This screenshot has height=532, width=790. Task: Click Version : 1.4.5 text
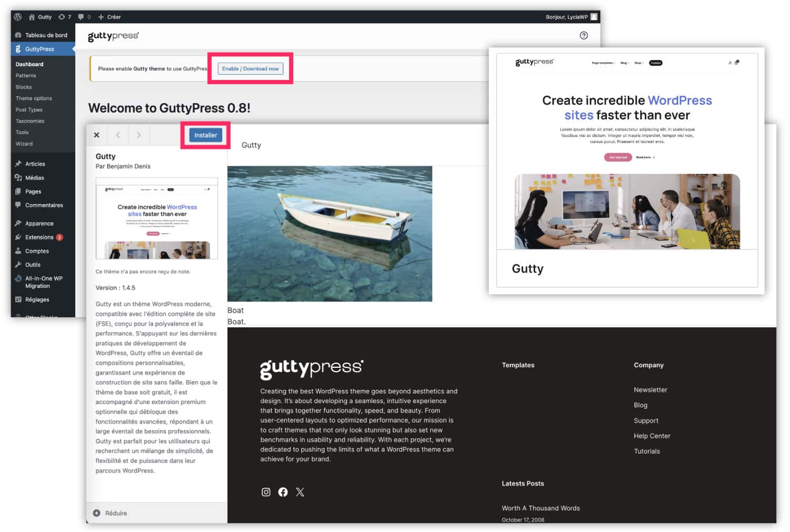tap(115, 288)
